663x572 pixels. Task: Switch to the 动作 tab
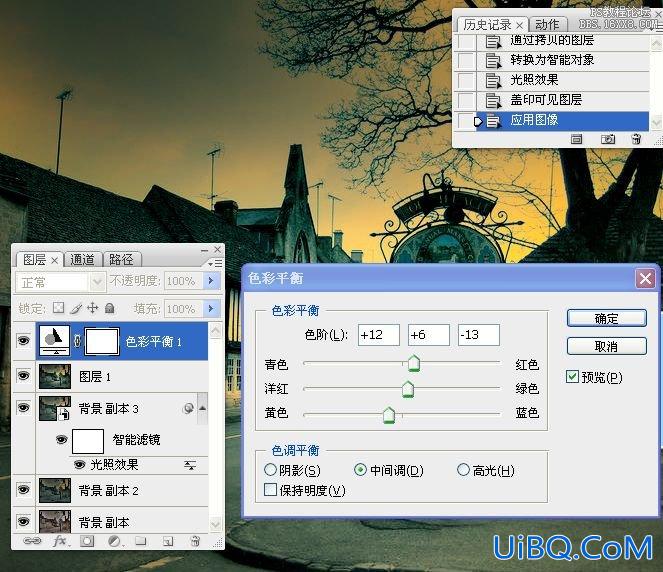tap(547, 25)
